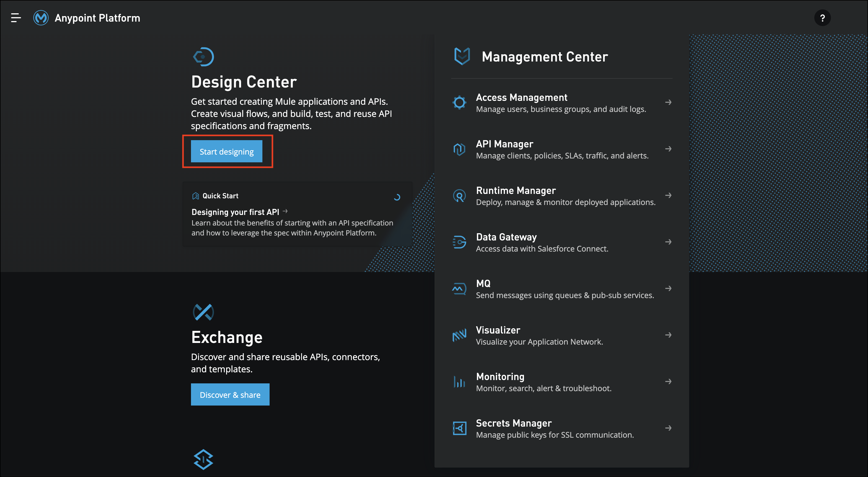This screenshot has width=868, height=477.
Task: Click the icon below Discover & share
Action: click(x=203, y=459)
